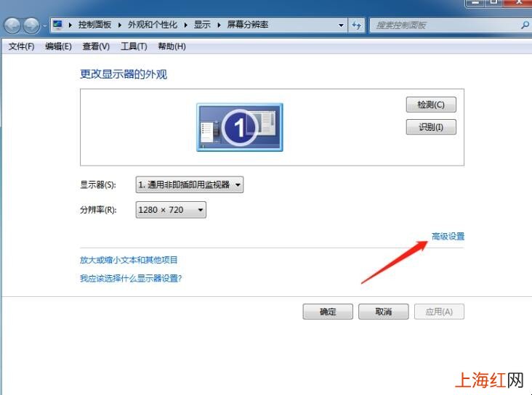Screen dimensions: 532x395
Task: Open 放大或缩小文本和其他项目 link
Action: coord(129,260)
